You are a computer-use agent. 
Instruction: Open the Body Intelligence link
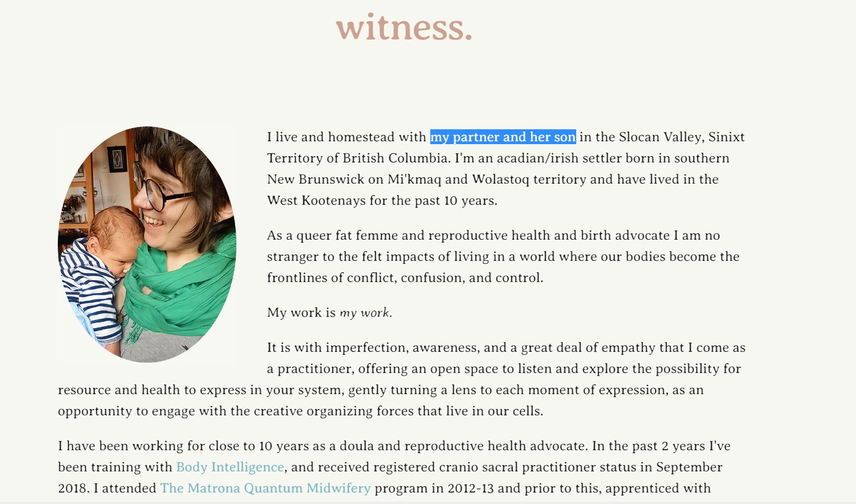[230, 467]
